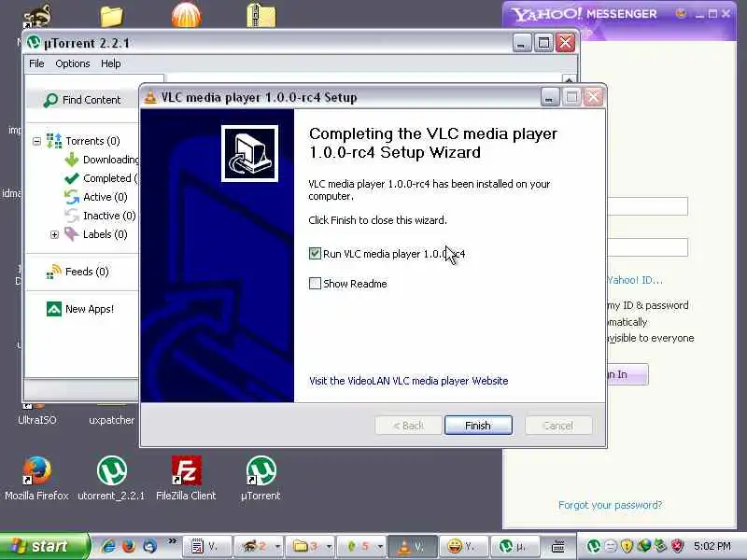
Task: Click the Sign In button in Yahoo Messenger
Action: coord(627,374)
